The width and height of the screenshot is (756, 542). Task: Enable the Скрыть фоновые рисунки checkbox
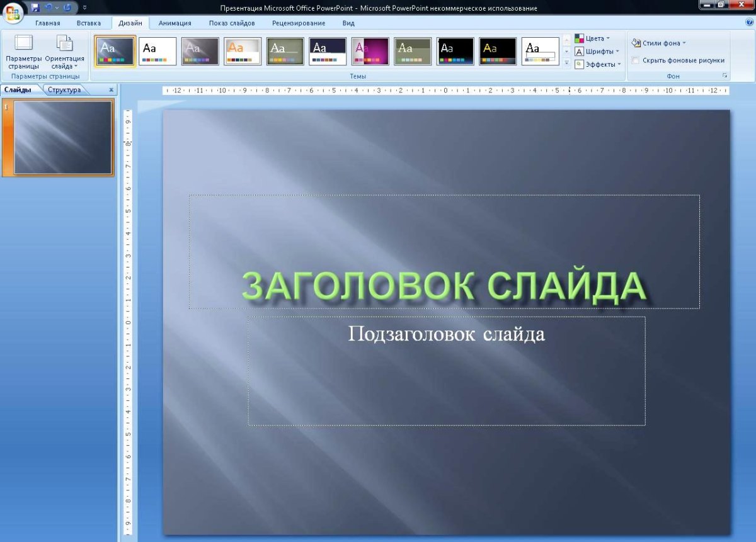(x=636, y=59)
